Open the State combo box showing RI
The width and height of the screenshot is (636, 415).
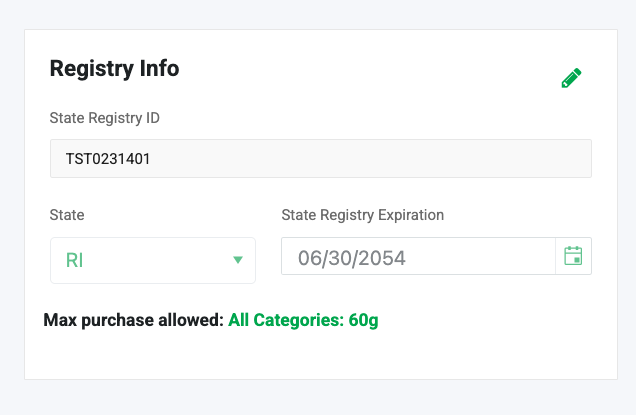(x=152, y=261)
